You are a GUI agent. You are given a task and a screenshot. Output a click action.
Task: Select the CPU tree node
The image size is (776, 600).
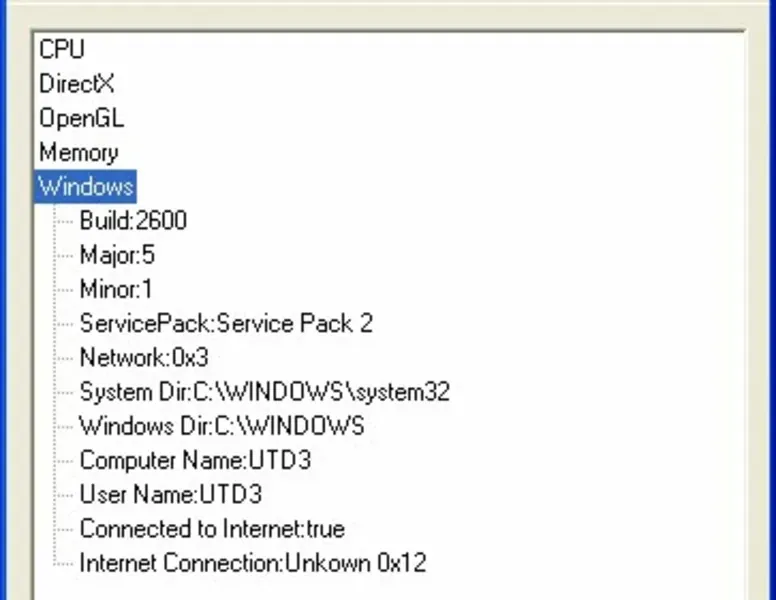tap(61, 49)
